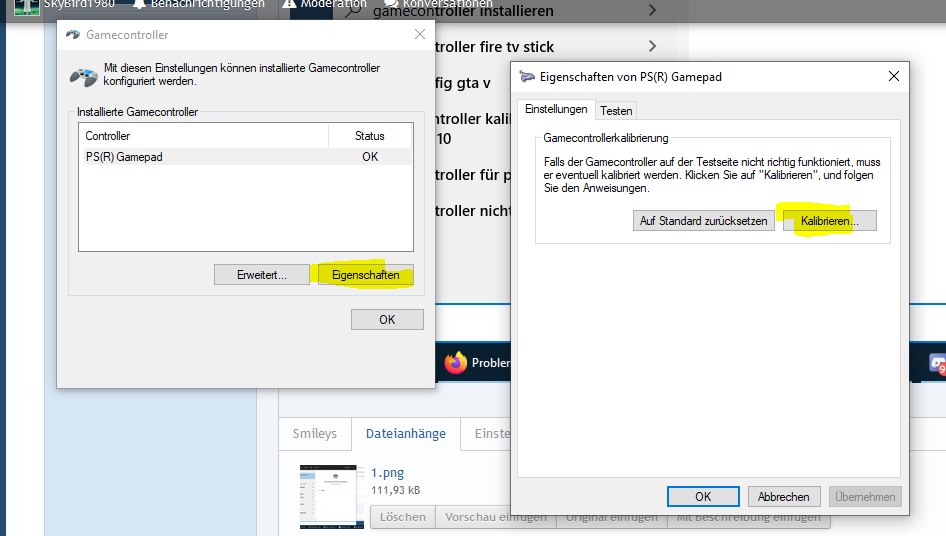Viewport: 946px width, 536px height.
Task: Click Abbrechen in the properties dialog
Action: [x=784, y=497]
